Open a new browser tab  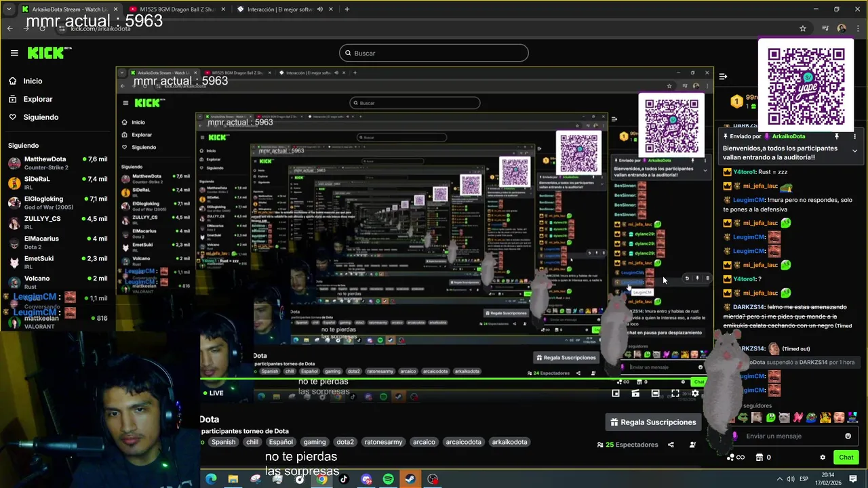click(x=347, y=9)
